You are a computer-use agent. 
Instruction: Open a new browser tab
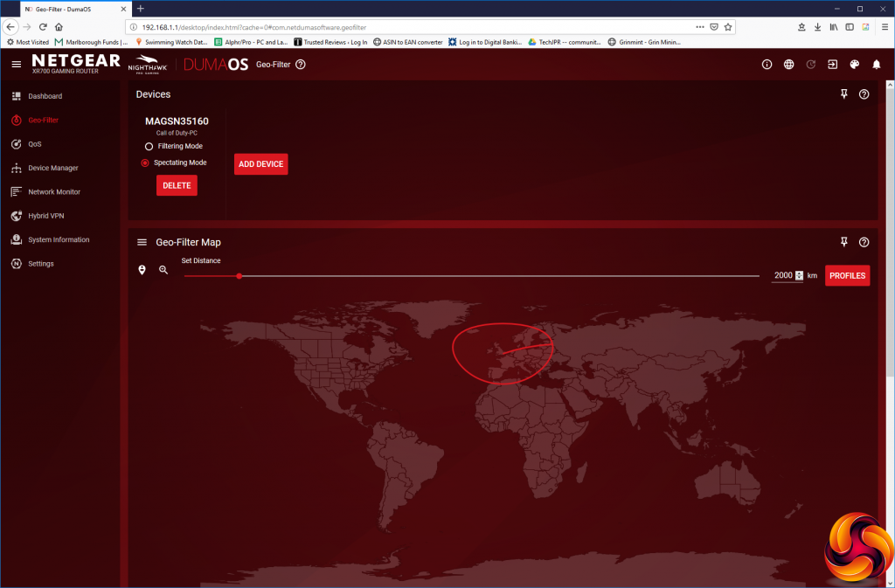point(141,9)
